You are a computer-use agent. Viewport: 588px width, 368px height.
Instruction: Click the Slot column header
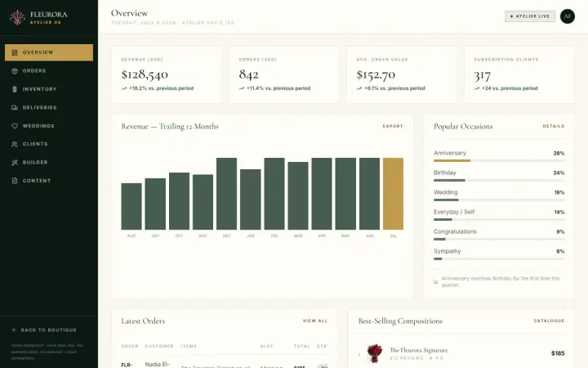click(266, 346)
